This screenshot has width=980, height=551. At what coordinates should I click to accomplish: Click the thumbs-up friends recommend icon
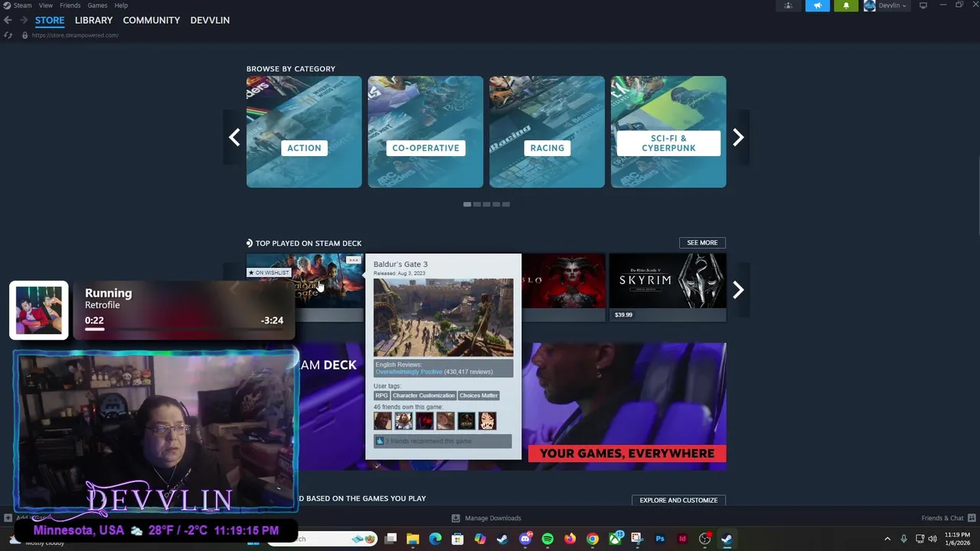[380, 441]
